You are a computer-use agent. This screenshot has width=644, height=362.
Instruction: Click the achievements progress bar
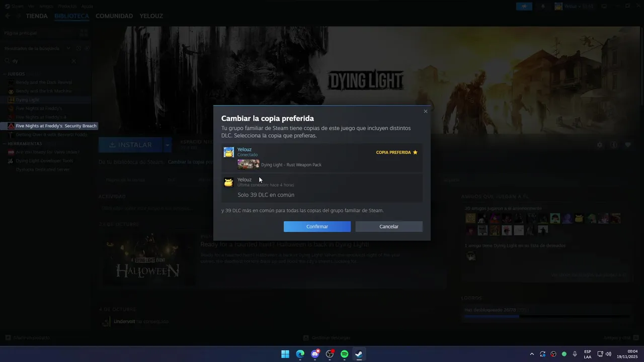point(547,316)
